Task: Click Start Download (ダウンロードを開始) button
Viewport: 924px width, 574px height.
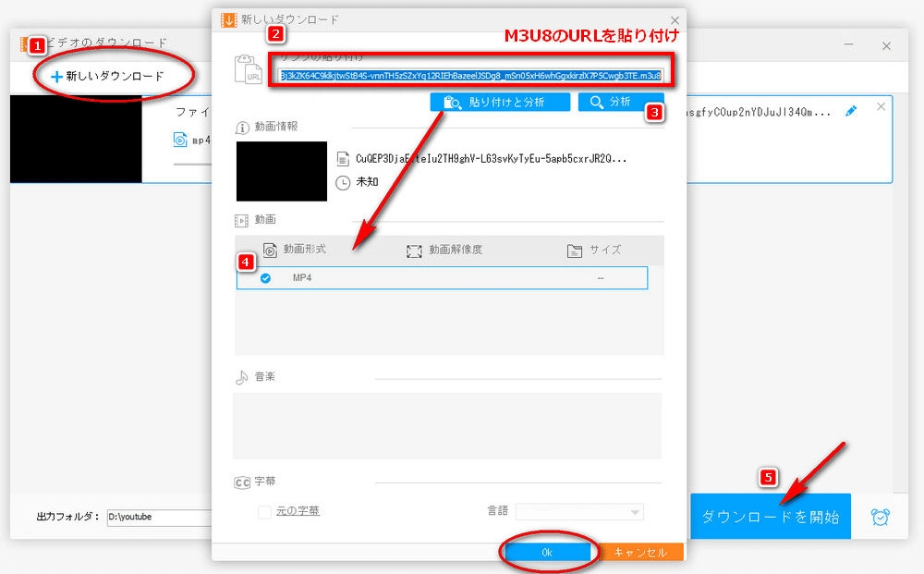Action: pos(771,517)
